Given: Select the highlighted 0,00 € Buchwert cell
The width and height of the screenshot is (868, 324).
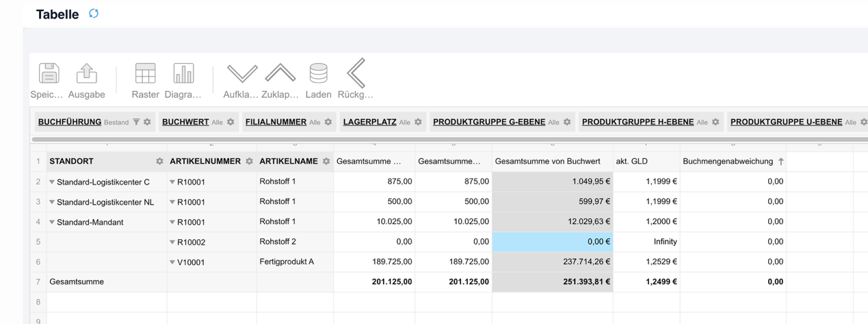Looking at the screenshot, I should pos(552,242).
